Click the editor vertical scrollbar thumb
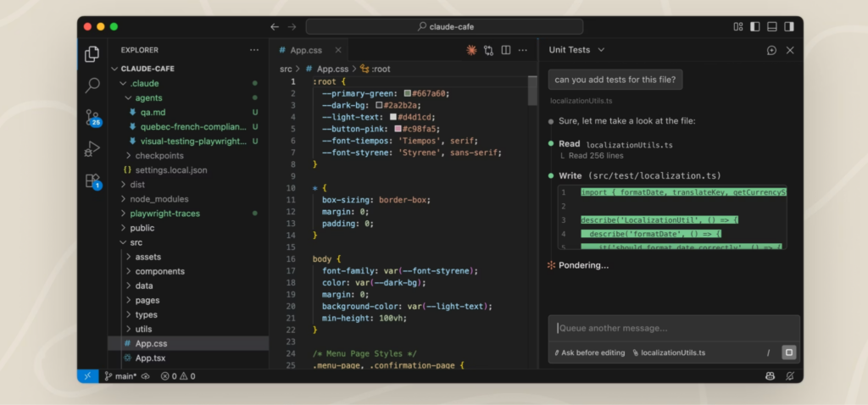This screenshot has width=868, height=405. click(x=532, y=91)
